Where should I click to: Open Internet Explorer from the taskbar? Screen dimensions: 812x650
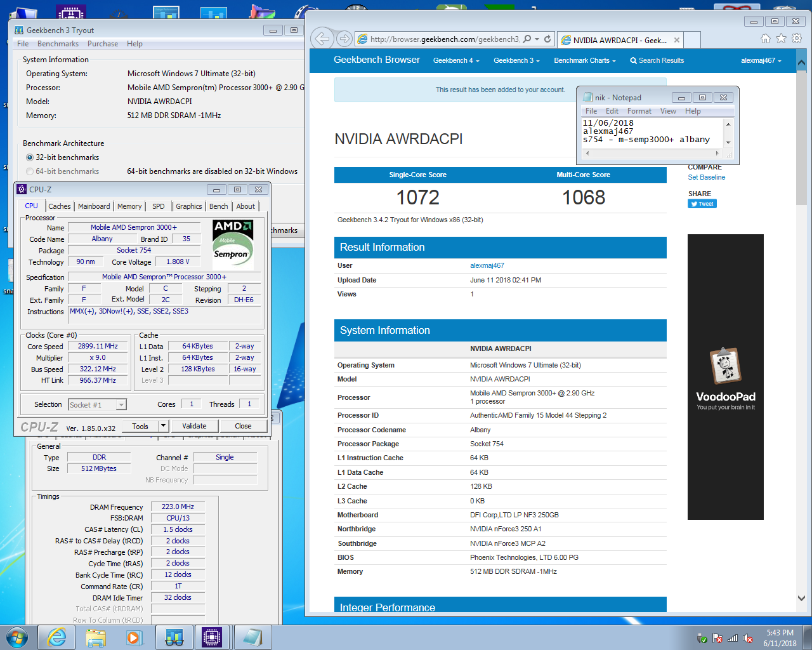pos(57,637)
